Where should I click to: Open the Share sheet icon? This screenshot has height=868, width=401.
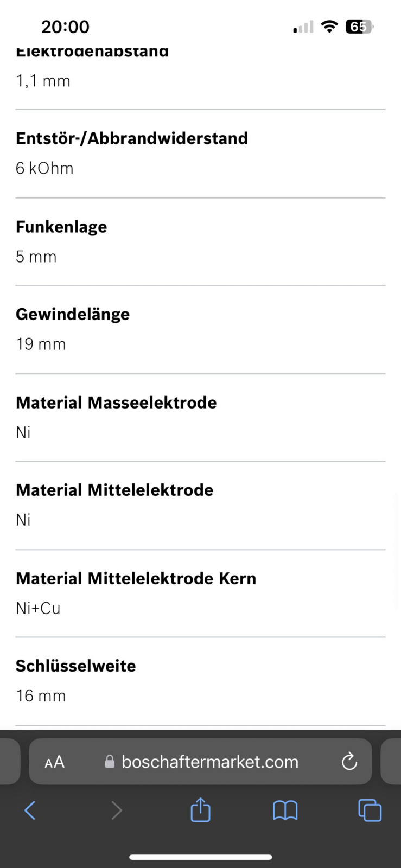pos(200,810)
